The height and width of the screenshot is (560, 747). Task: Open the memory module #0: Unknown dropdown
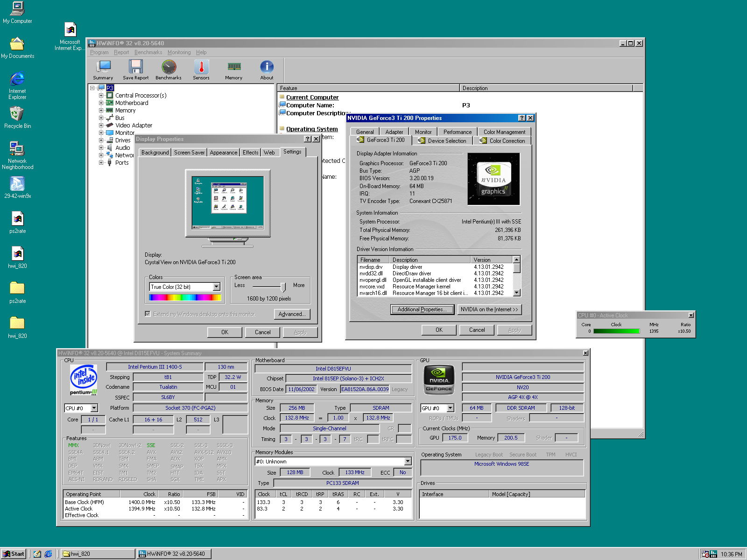tap(408, 462)
